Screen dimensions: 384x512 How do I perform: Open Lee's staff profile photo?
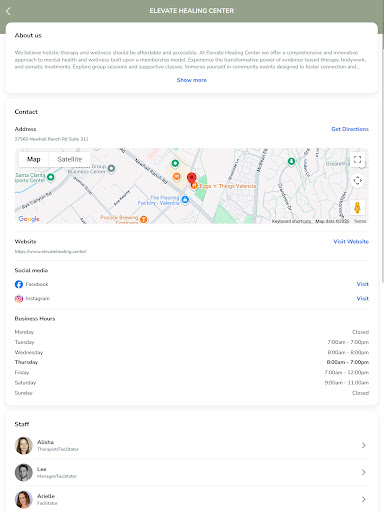pyautogui.click(x=24, y=472)
